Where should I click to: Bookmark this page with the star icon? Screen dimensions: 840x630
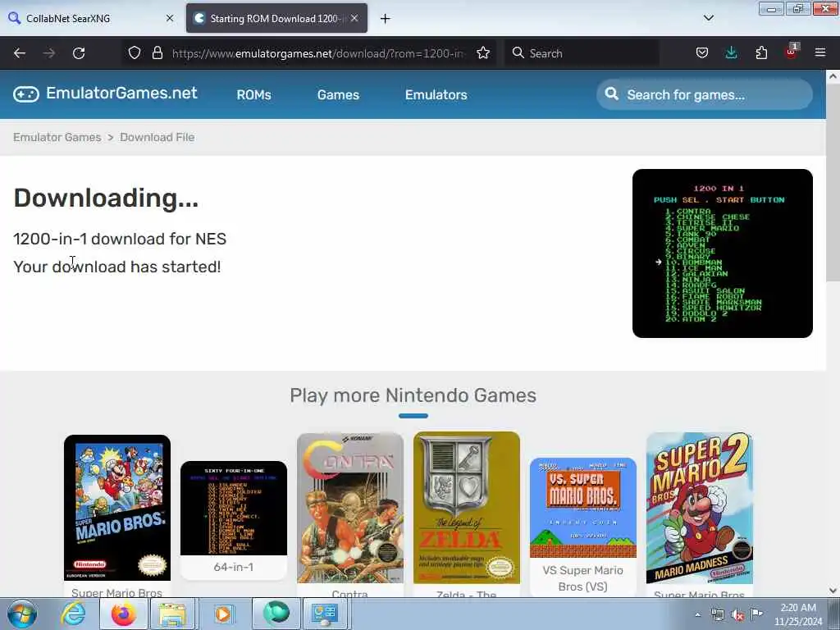click(x=483, y=52)
